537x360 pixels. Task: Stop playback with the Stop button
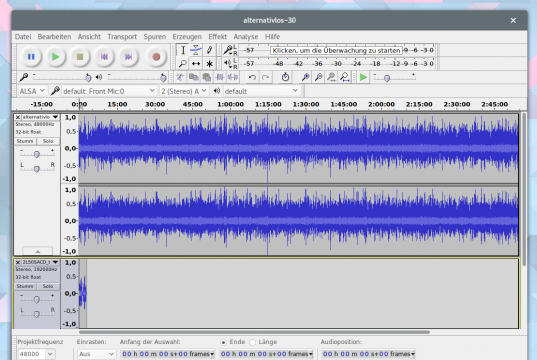pos(80,57)
